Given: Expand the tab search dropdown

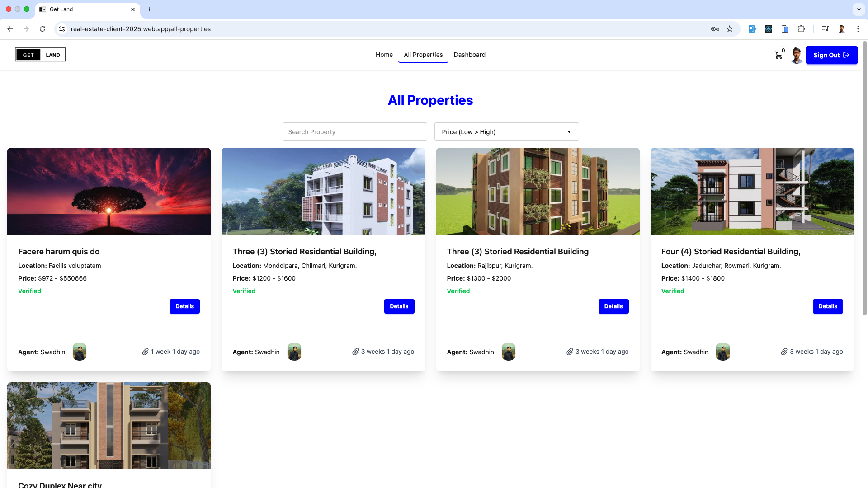Looking at the screenshot, I should pyautogui.click(x=859, y=9).
